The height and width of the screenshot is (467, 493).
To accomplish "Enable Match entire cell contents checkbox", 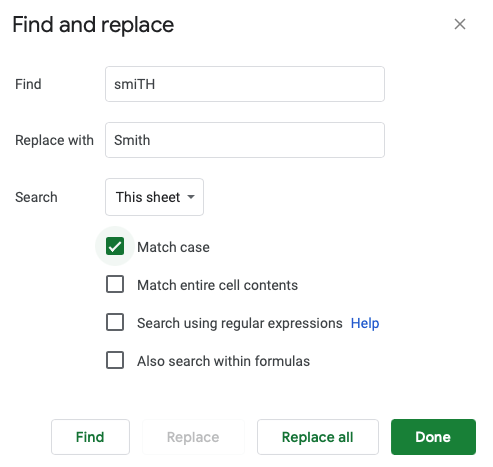I will coord(115,284).
